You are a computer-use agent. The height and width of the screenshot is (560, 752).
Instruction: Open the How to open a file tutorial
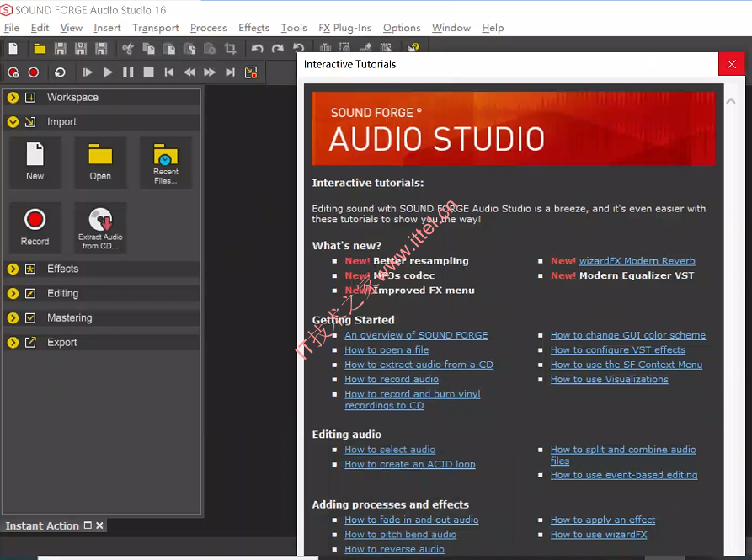point(387,350)
